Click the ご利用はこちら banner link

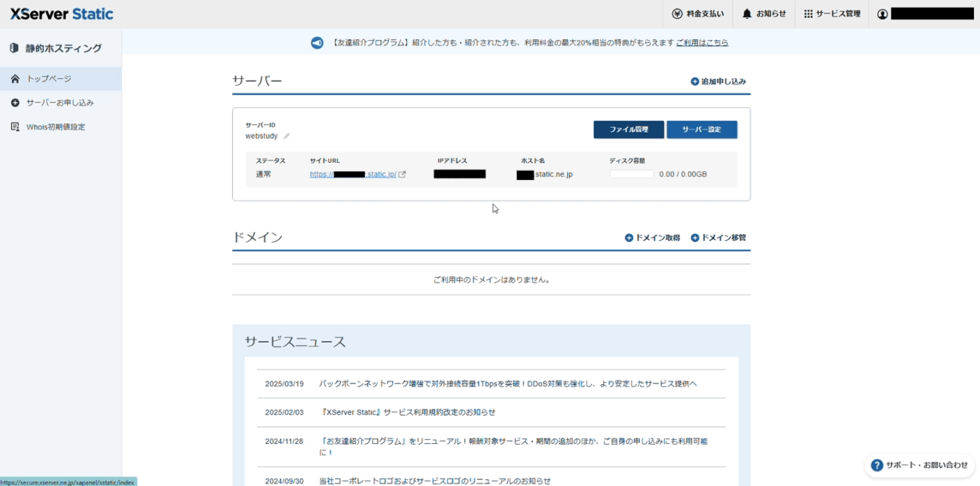(702, 43)
